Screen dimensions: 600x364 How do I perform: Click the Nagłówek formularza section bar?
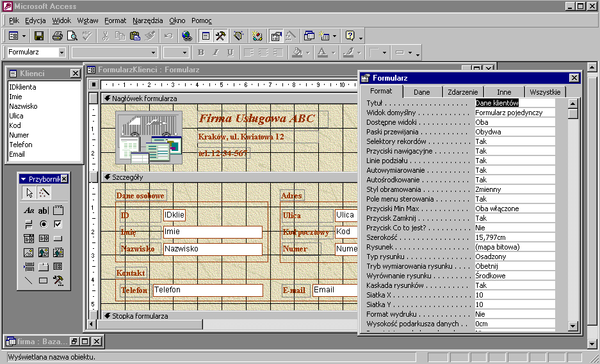pyautogui.click(x=229, y=99)
